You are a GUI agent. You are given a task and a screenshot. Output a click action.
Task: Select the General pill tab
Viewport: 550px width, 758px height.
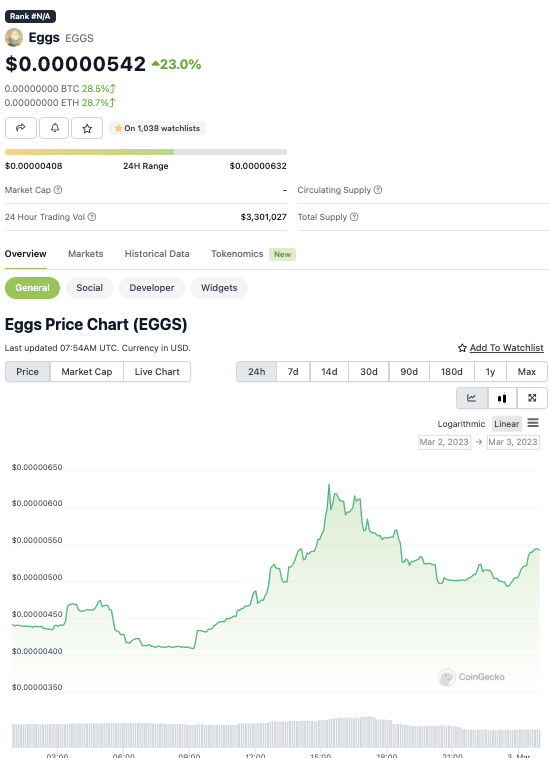tap(32, 288)
